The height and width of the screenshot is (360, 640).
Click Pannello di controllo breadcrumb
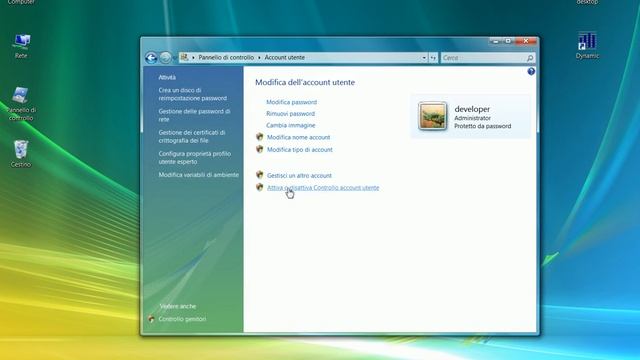[226, 58]
